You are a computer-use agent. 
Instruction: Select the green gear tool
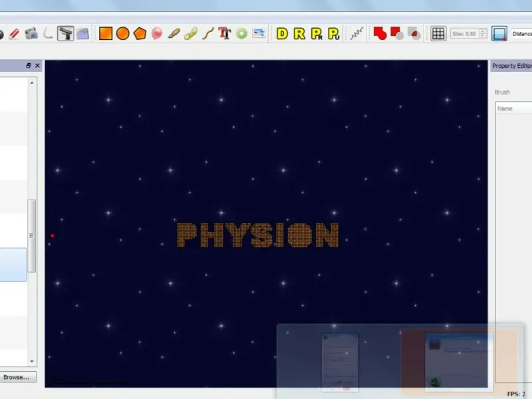(241, 34)
